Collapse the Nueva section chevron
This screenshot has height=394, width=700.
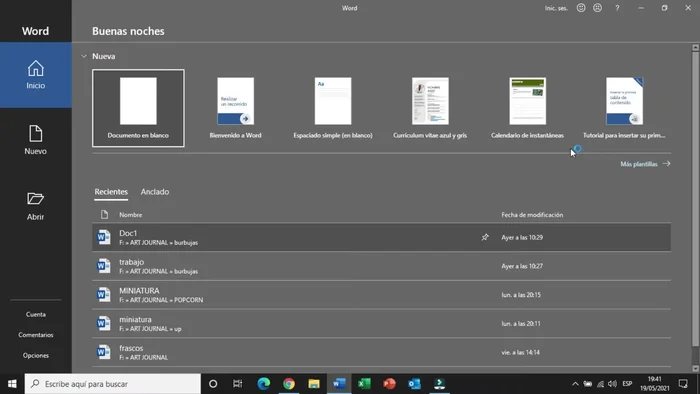[83, 56]
